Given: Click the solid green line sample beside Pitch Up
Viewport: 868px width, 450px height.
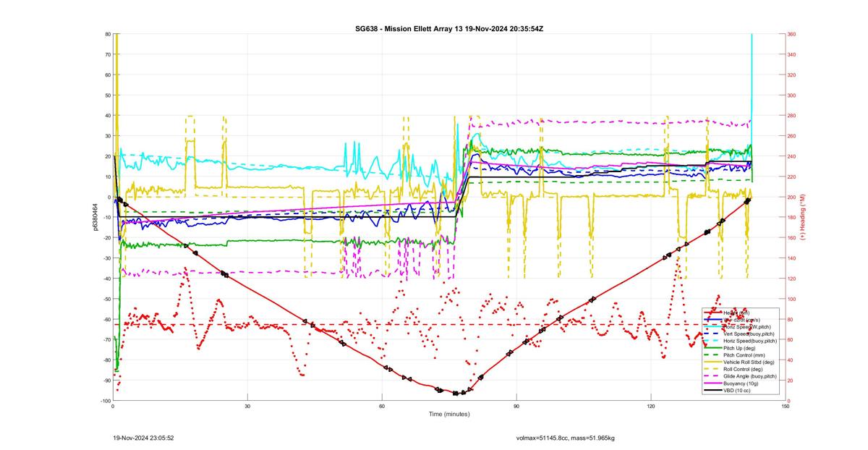Looking at the screenshot, I should click(x=713, y=347).
